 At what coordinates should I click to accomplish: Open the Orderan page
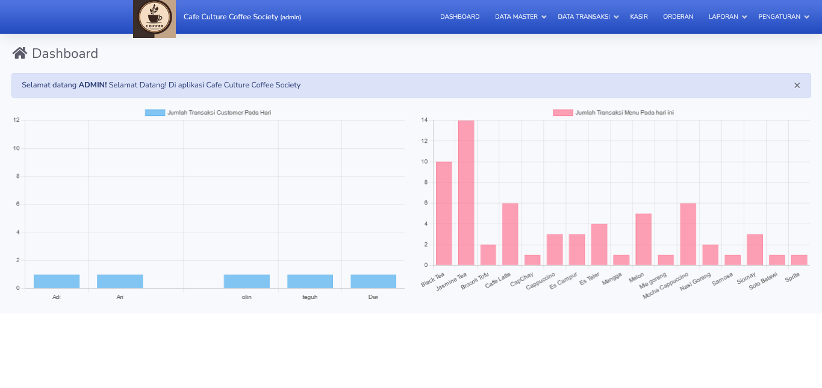678,17
